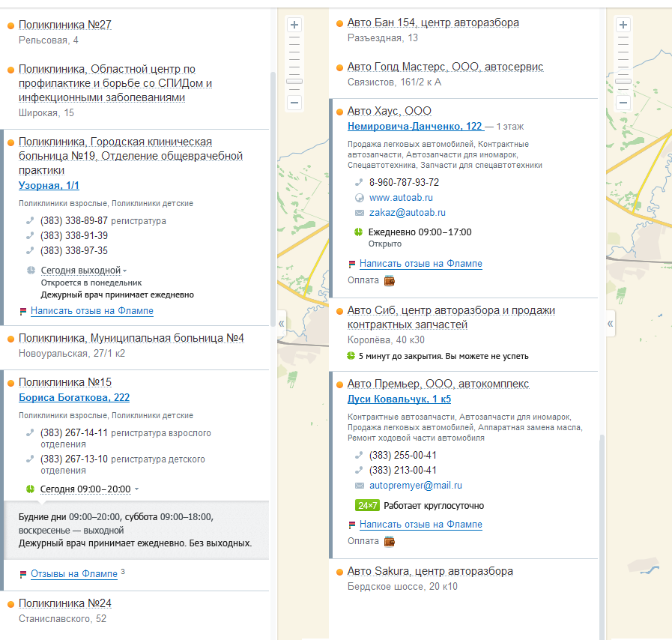Open Авто Бан 154, центр авторазбора listing
Screen dimensions: 672x640
pyautogui.click(x=433, y=22)
